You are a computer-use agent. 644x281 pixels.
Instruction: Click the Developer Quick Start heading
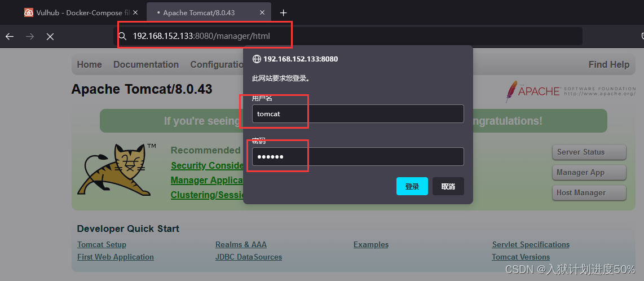click(128, 229)
